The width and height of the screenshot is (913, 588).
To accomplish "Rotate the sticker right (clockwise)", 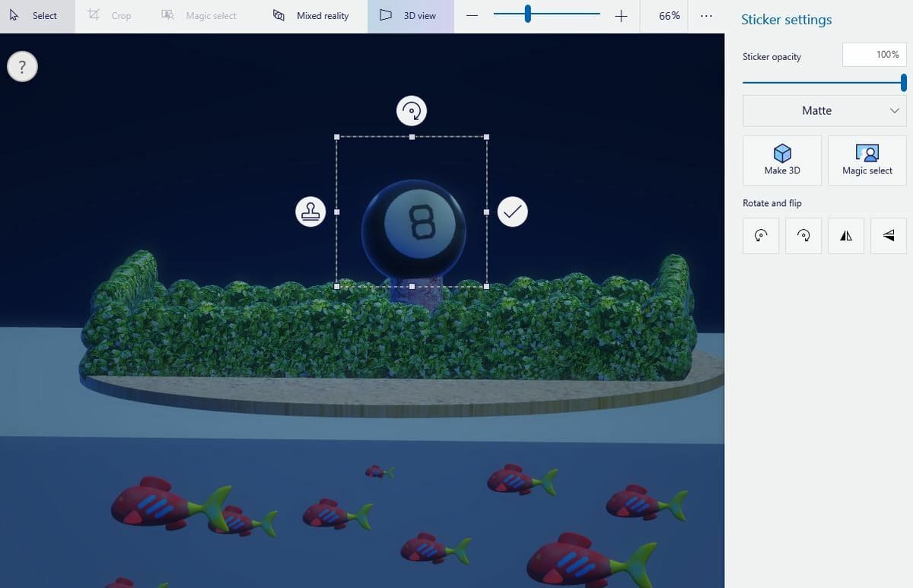I will tap(803, 235).
